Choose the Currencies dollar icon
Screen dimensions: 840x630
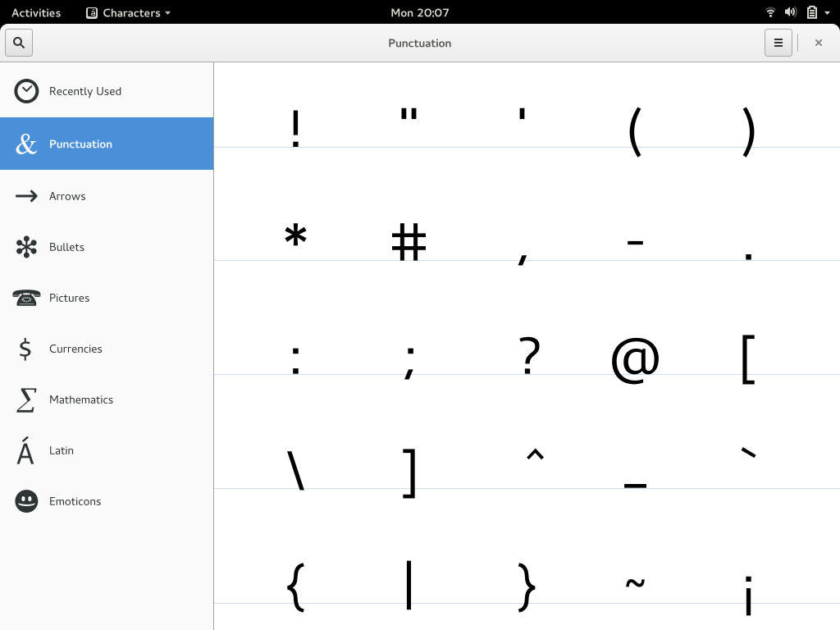pos(26,349)
